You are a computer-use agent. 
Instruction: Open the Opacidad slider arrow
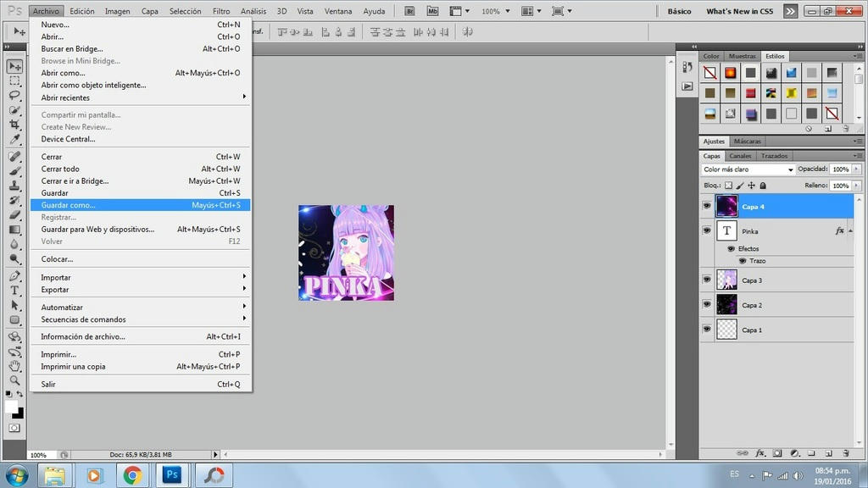[x=856, y=169]
